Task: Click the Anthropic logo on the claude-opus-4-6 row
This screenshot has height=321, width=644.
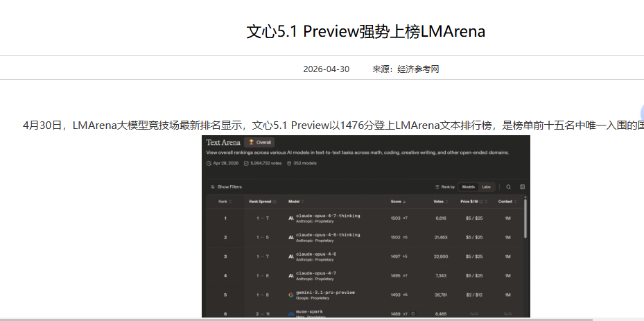Action: point(290,257)
